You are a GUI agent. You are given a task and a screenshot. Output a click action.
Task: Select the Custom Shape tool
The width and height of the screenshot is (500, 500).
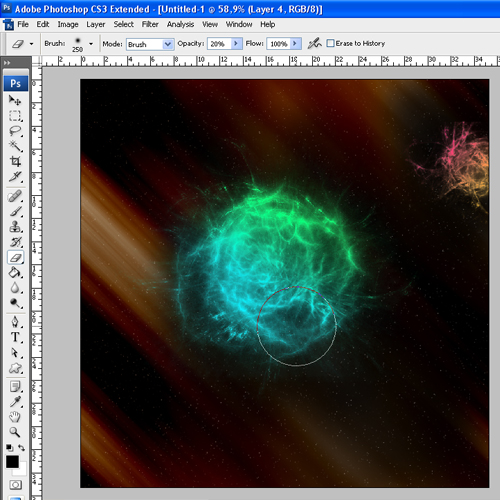pyautogui.click(x=15, y=368)
